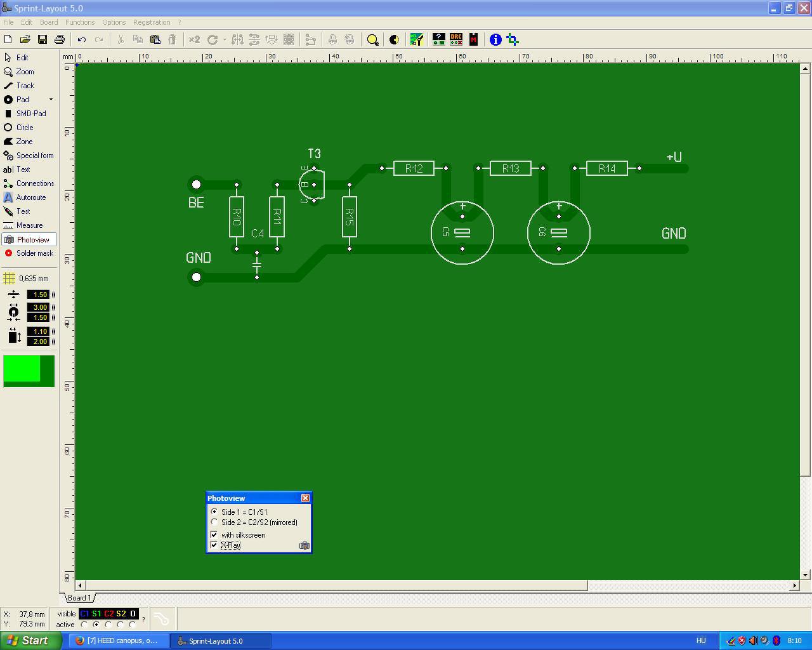812x650 pixels.
Task: Set S2 as the active layer
Action: click(x=121, y=625)
